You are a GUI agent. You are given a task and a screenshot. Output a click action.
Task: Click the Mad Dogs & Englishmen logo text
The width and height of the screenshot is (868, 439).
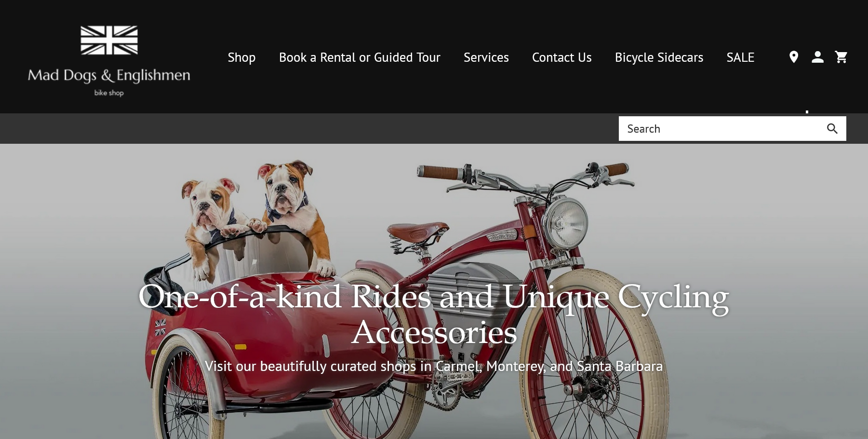pyautogui.click(x=109, y=75)
